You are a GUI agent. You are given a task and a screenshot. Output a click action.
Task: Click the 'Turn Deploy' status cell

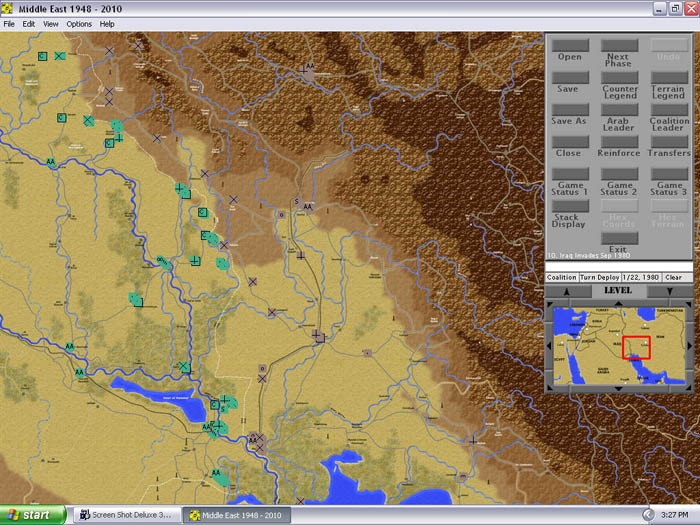tap(600, 277)
